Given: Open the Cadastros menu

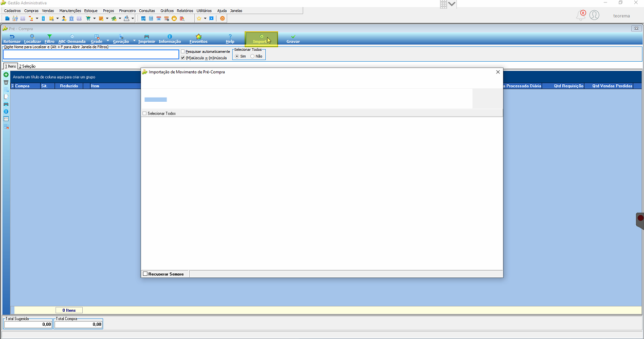Looking at the screenshot, I should 12,10.
